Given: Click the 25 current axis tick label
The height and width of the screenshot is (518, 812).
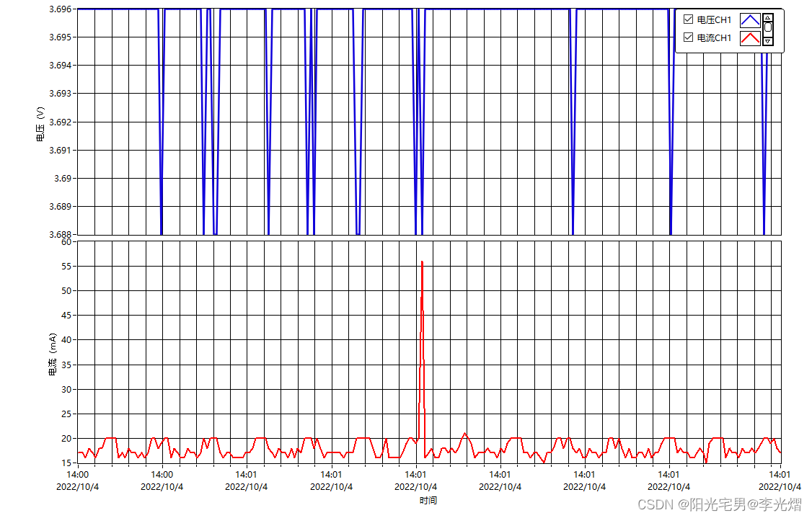Looking at the screenshot, I should [66, 414].
